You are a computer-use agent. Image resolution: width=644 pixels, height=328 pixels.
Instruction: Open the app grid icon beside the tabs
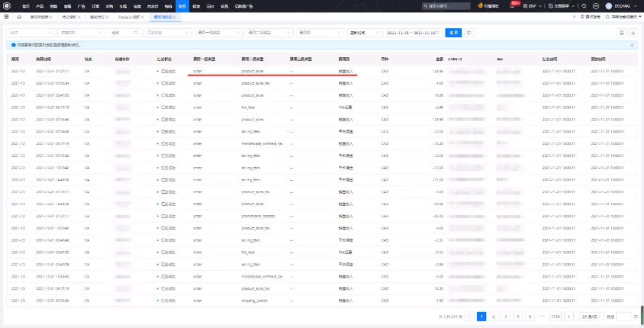7,17
